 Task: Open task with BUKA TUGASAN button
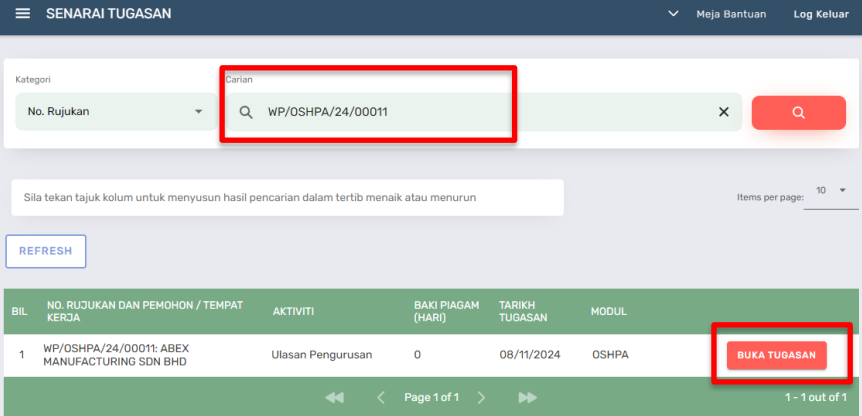pos(776,355)
